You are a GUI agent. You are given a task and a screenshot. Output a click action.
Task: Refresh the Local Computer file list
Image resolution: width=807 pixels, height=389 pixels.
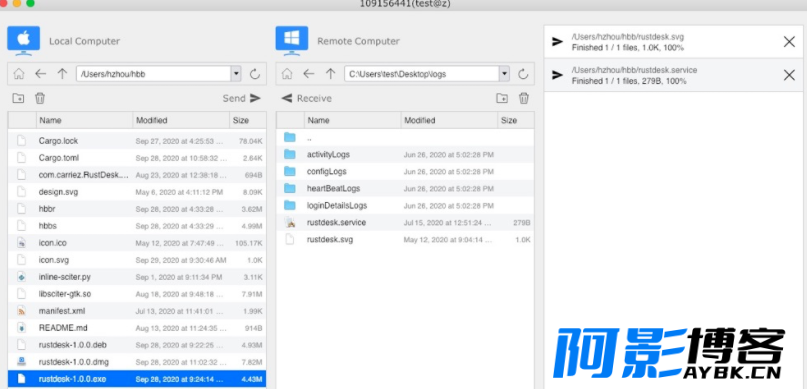[x=255, y=74]
